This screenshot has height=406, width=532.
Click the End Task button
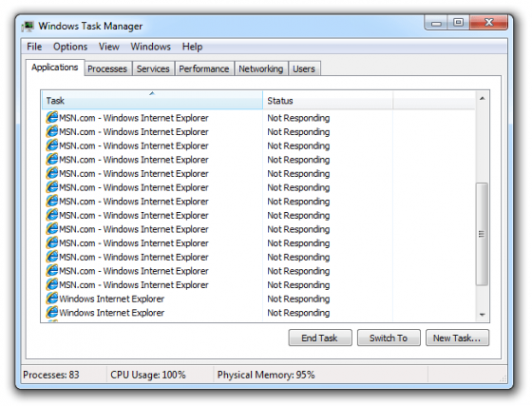(x=320, y=338)
